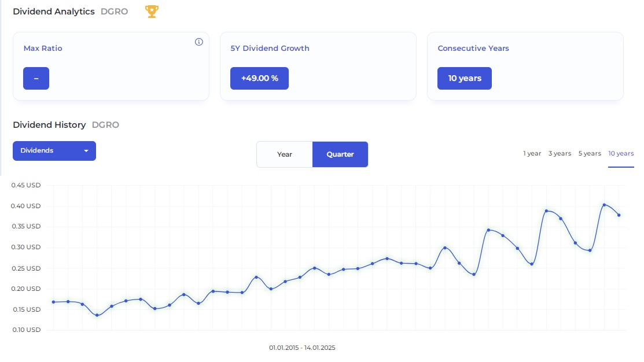The width and height of the screenshot is (644, 362).
Task: Click the first data point on the chart
Action: [x=53, y=302]
